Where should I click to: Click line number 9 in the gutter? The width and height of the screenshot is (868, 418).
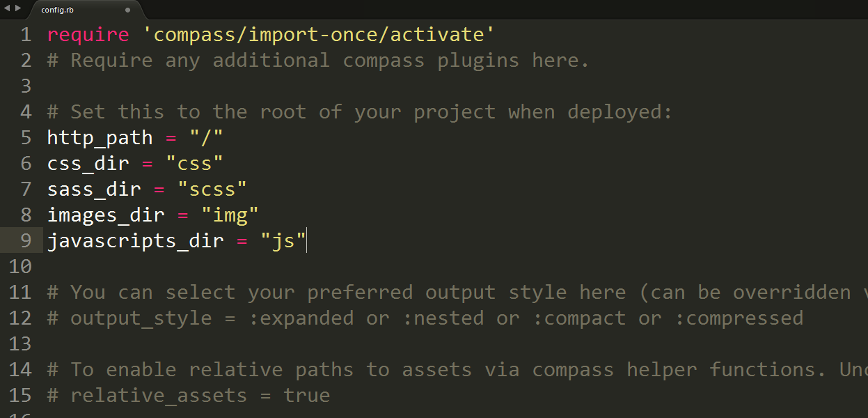coord(25,240)
